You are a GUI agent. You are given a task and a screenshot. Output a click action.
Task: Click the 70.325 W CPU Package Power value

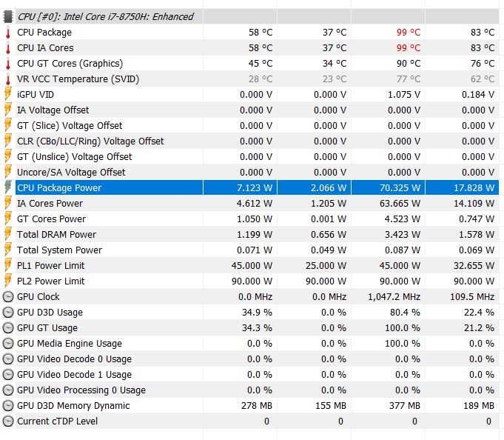pyautogui.click(x=399, y=188)
